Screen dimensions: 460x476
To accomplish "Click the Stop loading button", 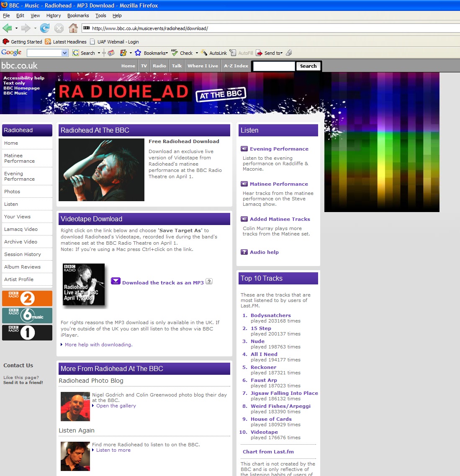I will [x=59, y=28].
